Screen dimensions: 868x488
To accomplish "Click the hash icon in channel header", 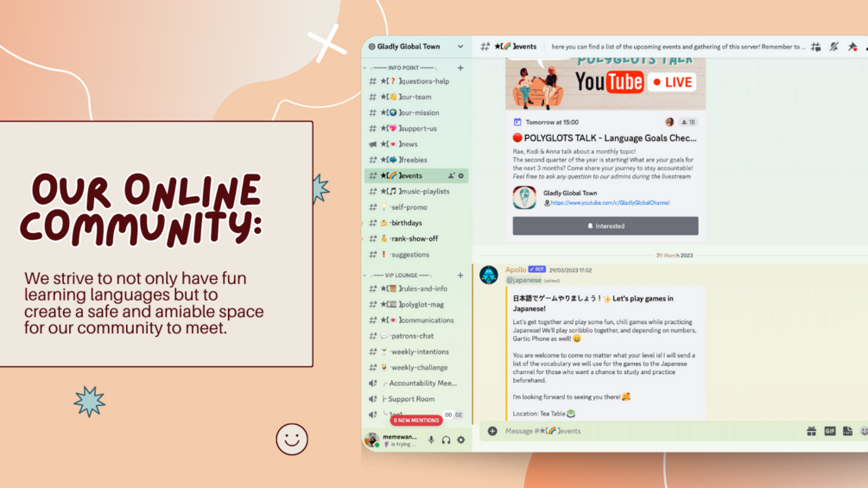I will 485,47.
